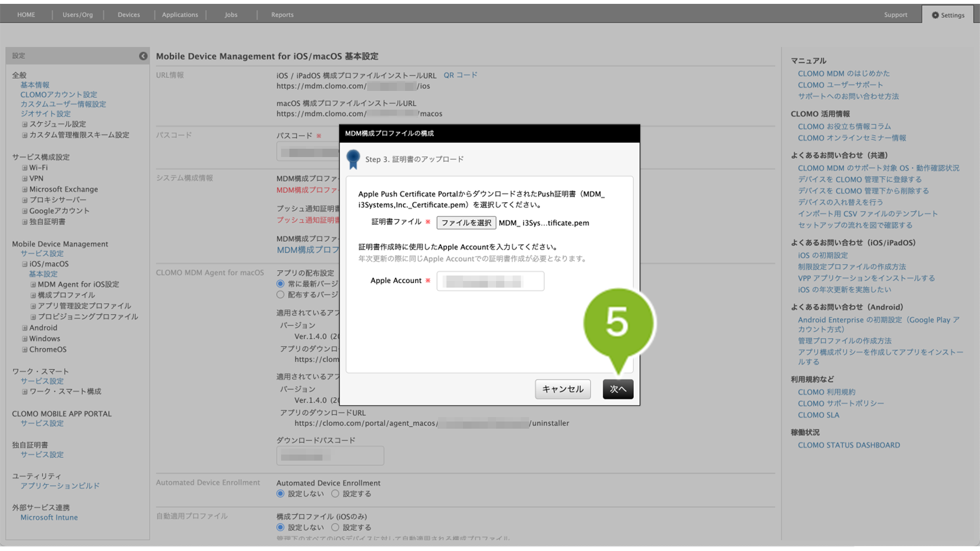Image resolution: width=980 pixels, height=551 pixels.
Task: Open the Support tab
Action: 896,15
